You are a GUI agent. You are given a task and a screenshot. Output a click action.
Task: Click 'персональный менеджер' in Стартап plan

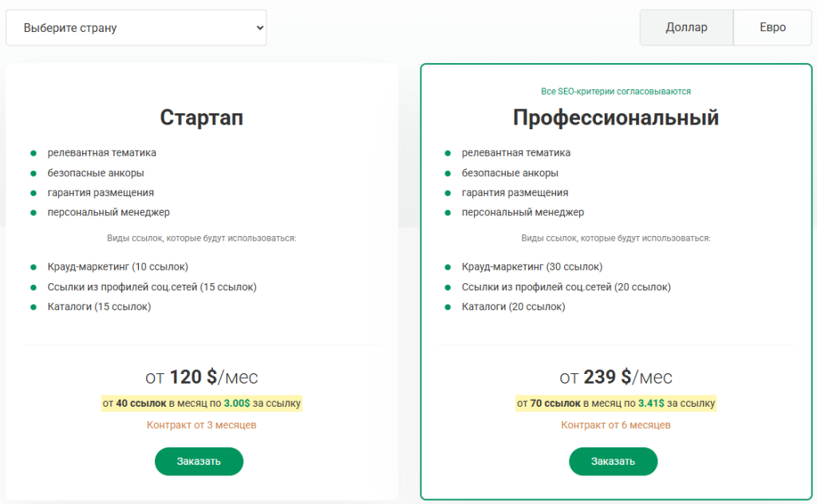[109, 212]
